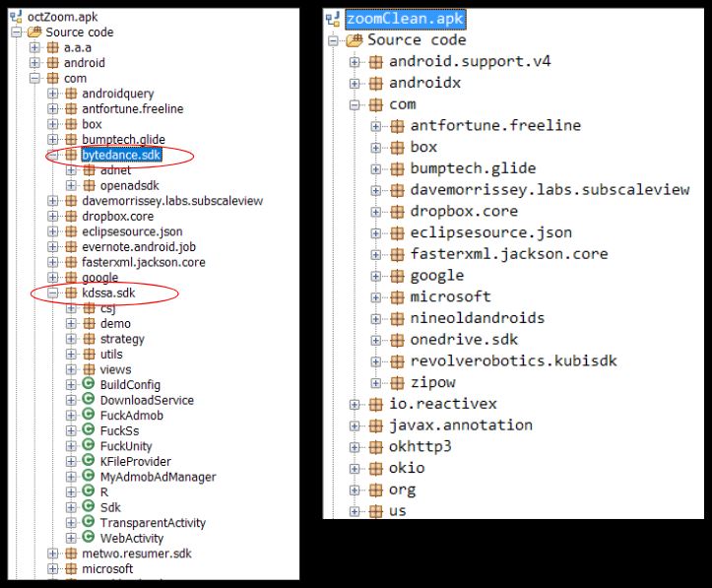This screenshot has height=588, width=712.
Task: Collapse the bytedance.sdk package
Action: point(53,155)
